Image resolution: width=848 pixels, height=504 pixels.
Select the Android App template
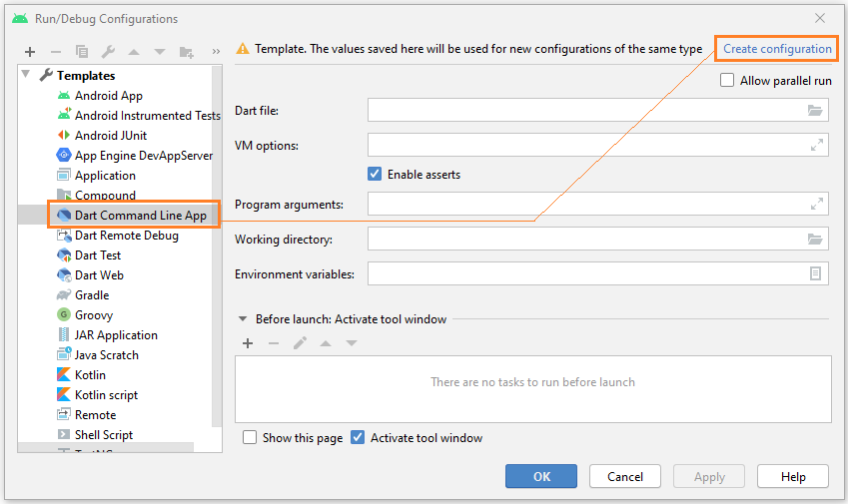pos(108,96)
